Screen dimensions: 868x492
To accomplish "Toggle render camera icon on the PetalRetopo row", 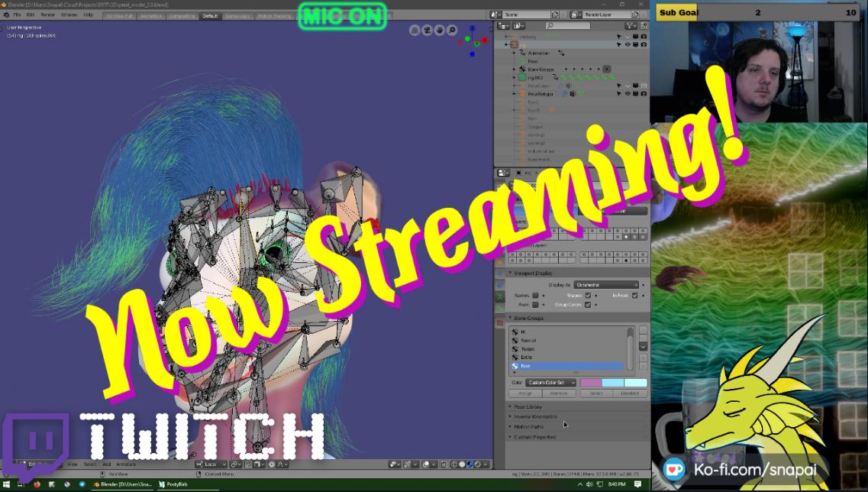I will tap(644, 94).
